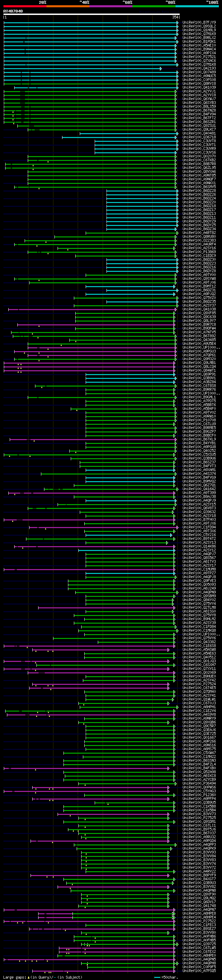Select hit label UniRef100_B8PYF9

coord(199,875)
